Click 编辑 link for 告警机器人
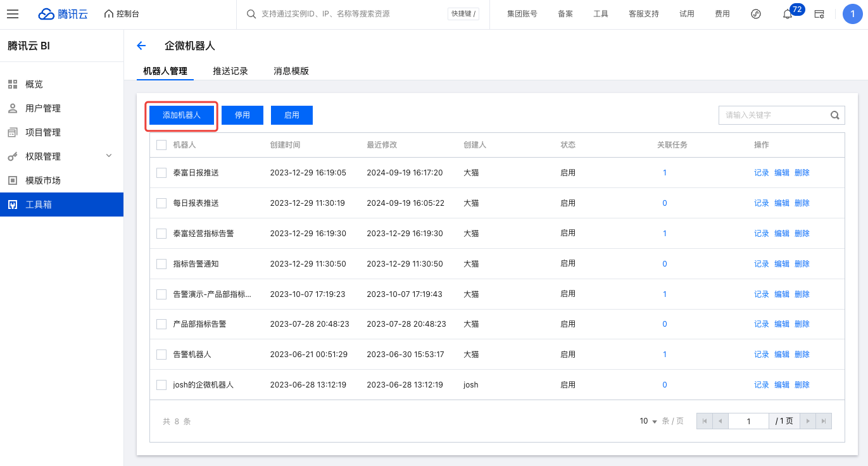The height and width of the screenshot is (466, 868). (x=782, y=355)
